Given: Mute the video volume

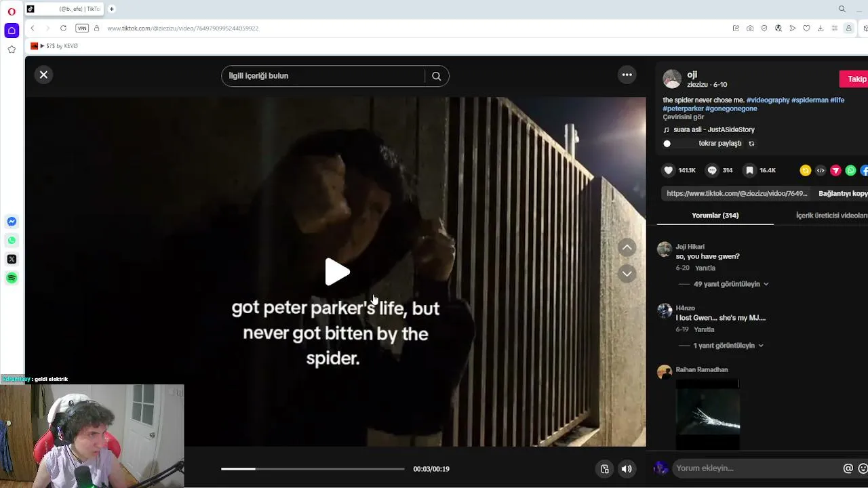Looking at the screenshot, I should click(x=627, y=469).
